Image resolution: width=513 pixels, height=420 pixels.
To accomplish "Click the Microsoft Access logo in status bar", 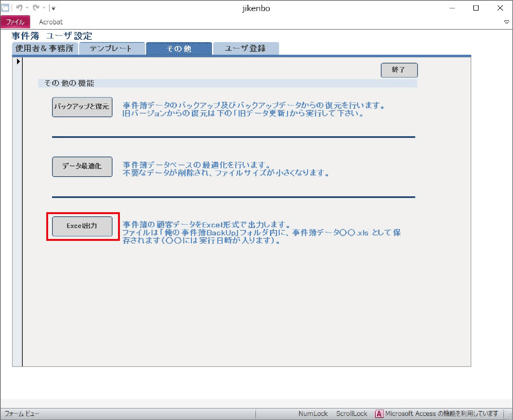I will pos(379,414).
